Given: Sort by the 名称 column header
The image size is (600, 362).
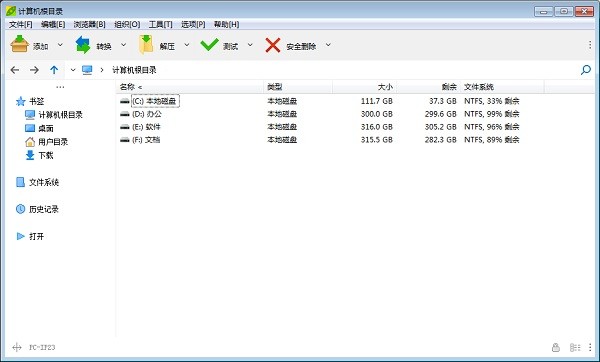Looking at the screenshot, I should coord(189,87).
